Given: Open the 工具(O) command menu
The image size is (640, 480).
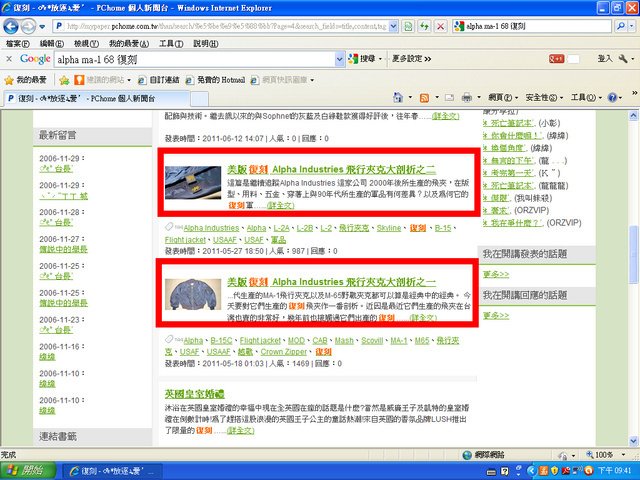Looking at the screenshot, I should click(586, 98).
